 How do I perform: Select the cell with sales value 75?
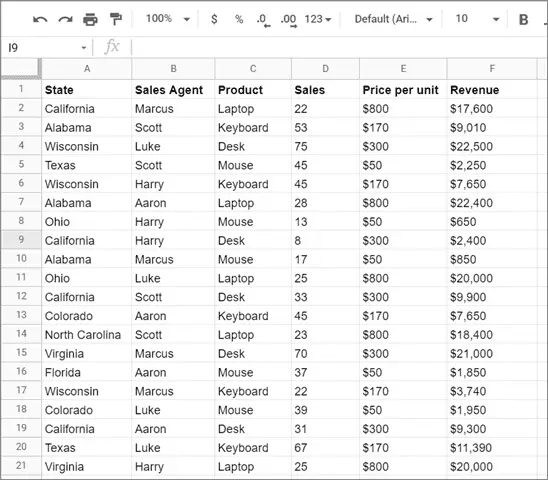[x=325, y=146]
